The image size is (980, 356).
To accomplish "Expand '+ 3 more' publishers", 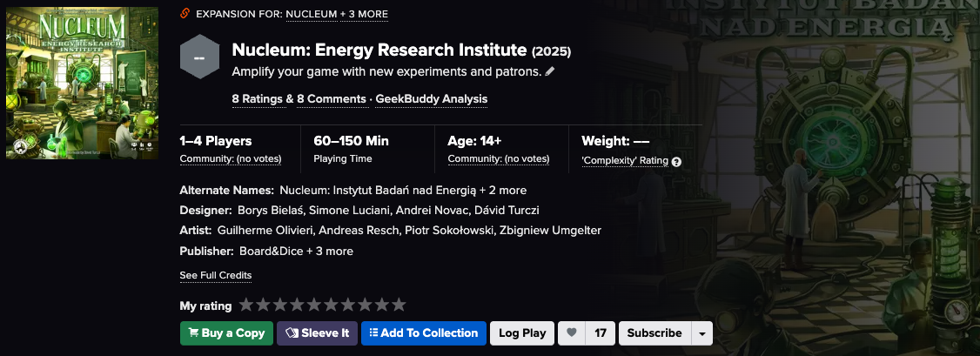I will [330, 251].
